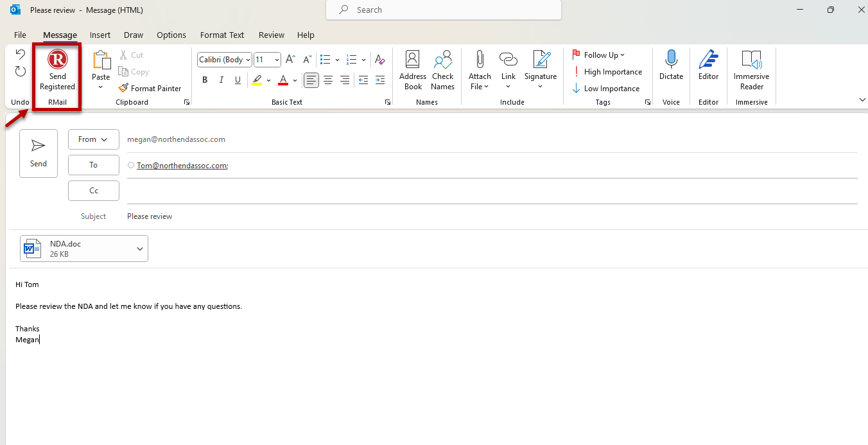Launch Immersive Reader

[x=751, y=69]
